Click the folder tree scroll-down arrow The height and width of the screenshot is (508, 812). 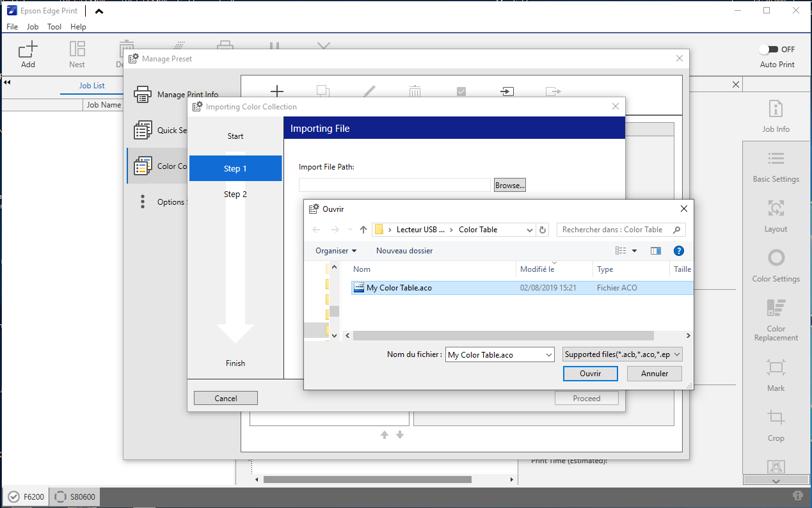(x=334, y=335)
